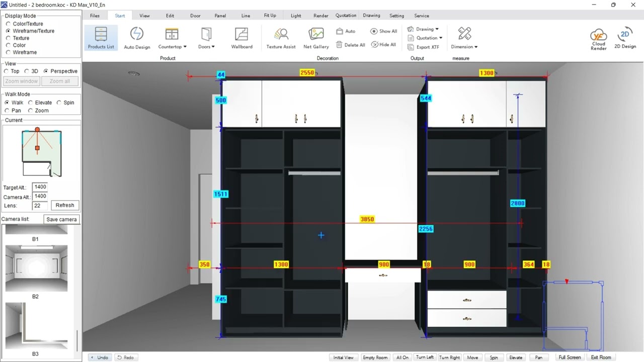Viewport: 644px width, 362px height.
Task: Click the Auto decoration icon
Action: coord(346,31)
